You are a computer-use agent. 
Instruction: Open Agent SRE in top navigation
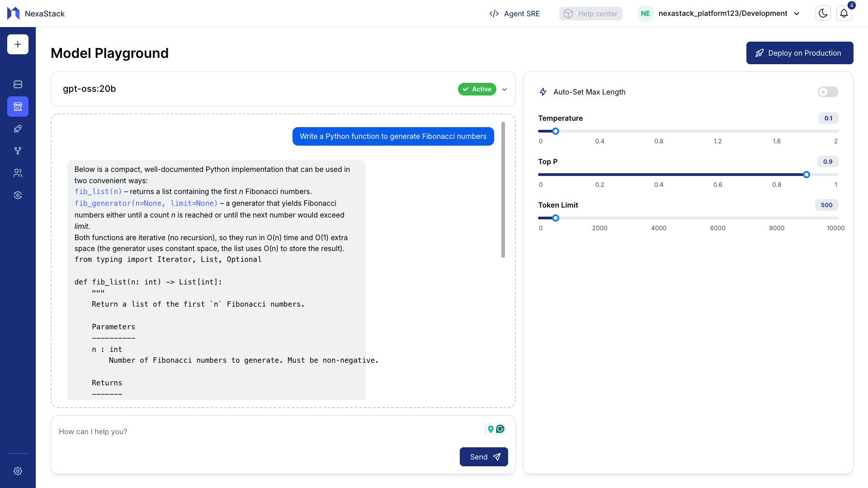click(x=514, y=14)
